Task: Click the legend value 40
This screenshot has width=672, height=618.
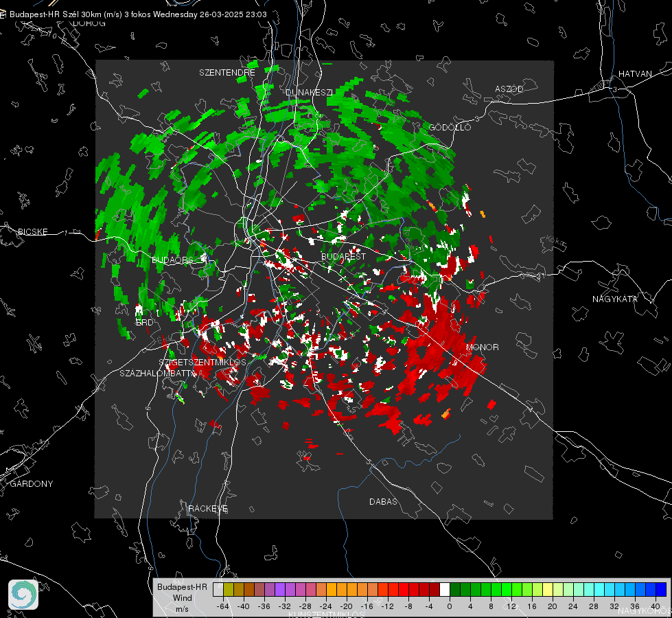Action: (656, 606)
